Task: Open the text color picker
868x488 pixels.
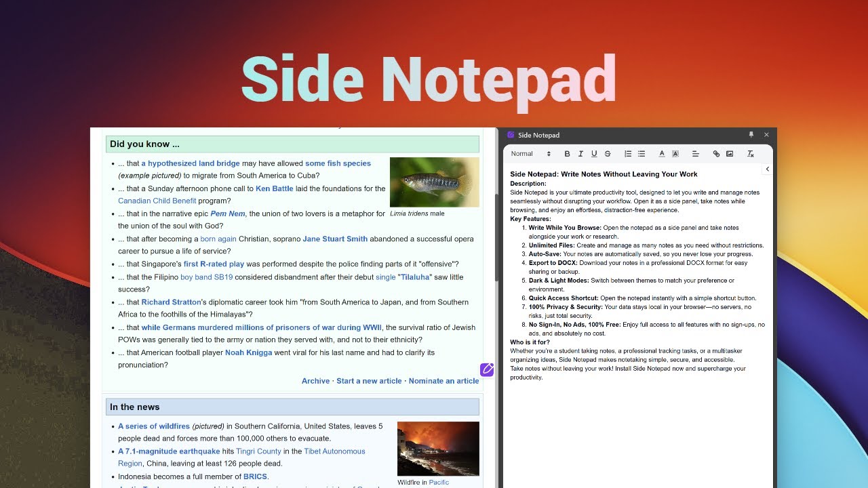Action: (662, 154)
